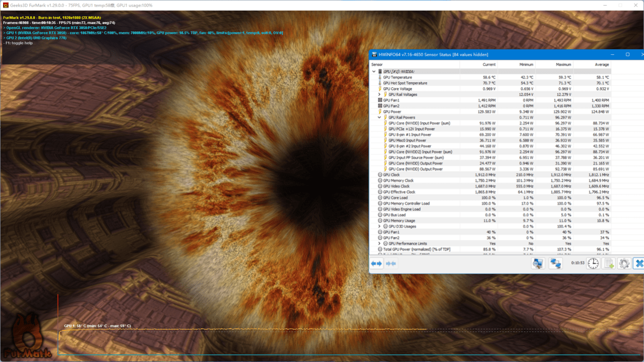Click the thermometer icon beside GPU Temperature
Image resolution: width=644 pixels, height=362 pixels.
(380, 77)
